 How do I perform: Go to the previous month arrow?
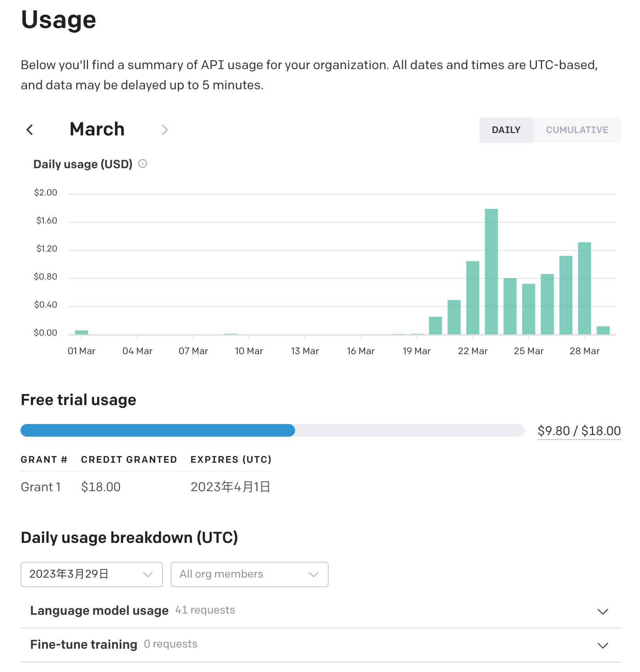(30, 130)
